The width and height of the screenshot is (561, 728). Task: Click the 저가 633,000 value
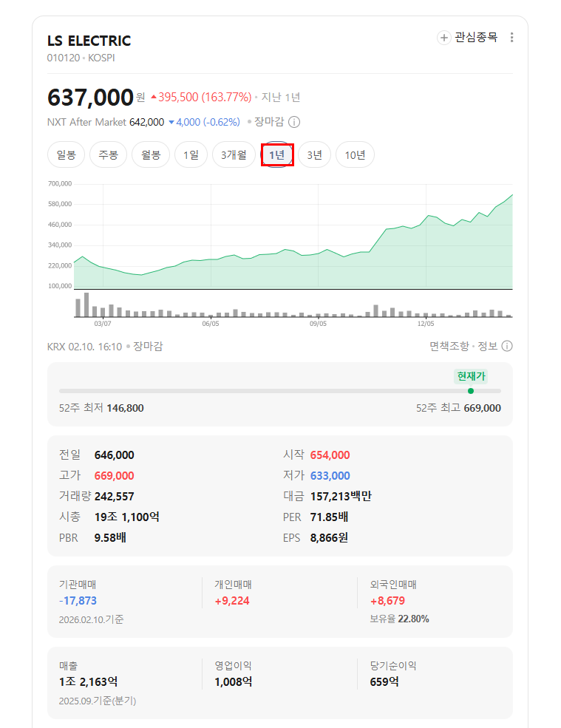coord(330,476)
